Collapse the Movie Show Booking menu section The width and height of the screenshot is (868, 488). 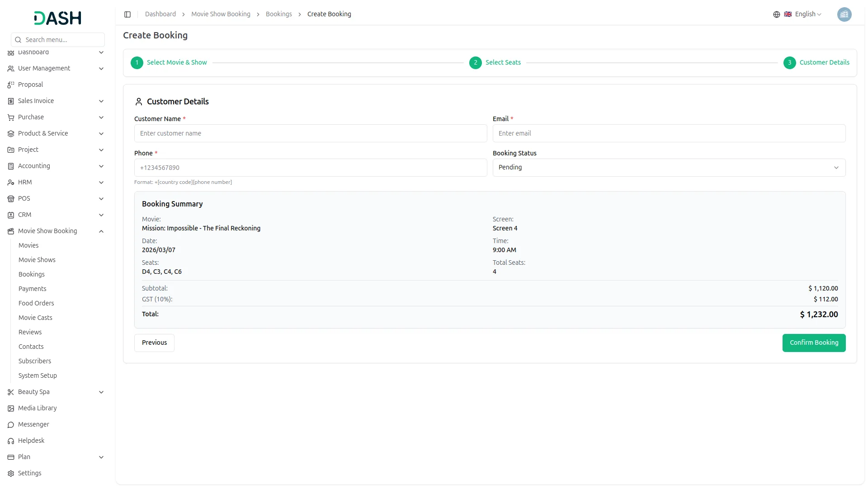[101, 231]
